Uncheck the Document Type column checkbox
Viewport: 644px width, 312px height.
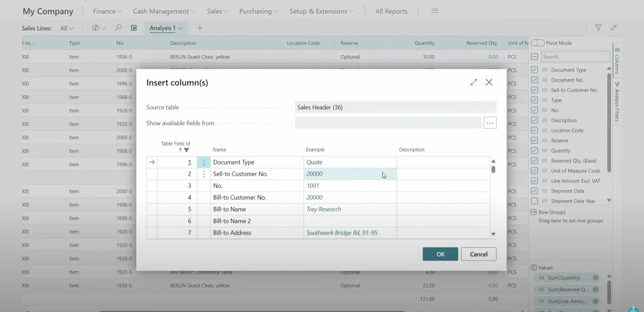pos(534,70)
